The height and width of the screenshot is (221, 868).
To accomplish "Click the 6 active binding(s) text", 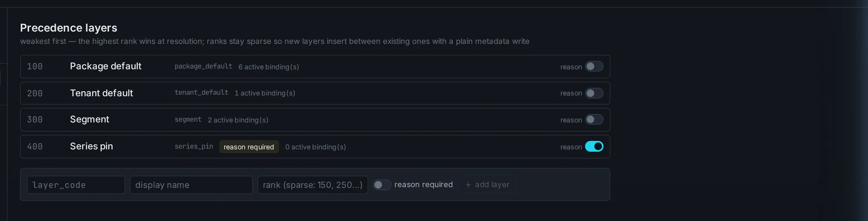I will coord(269,67).
